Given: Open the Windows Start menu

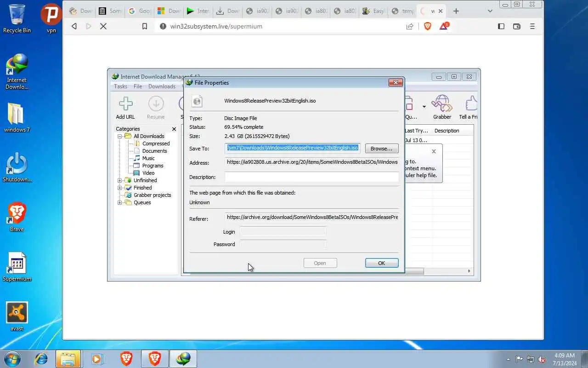Looking at the screenshot, I should (x=11, y=359).
